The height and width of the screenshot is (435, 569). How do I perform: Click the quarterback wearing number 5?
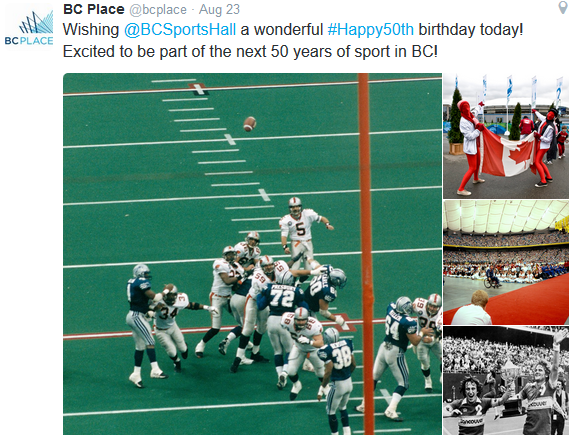click(301, 230)
